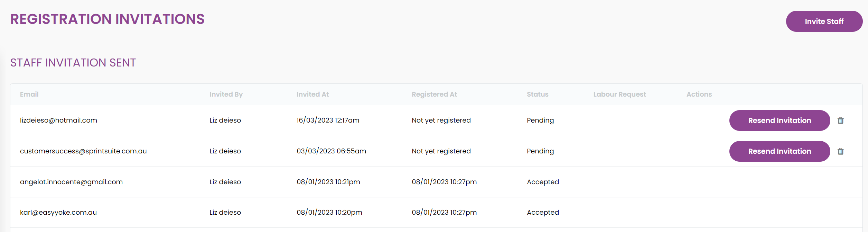Resend invitation to lizdeieso@hotmail.com

coord(780,121)
